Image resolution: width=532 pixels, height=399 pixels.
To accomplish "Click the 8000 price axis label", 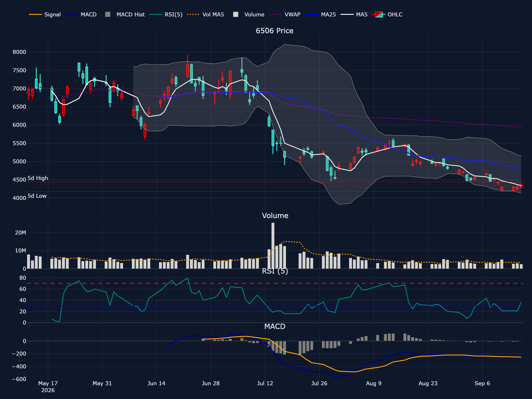I will coord(19,52).
